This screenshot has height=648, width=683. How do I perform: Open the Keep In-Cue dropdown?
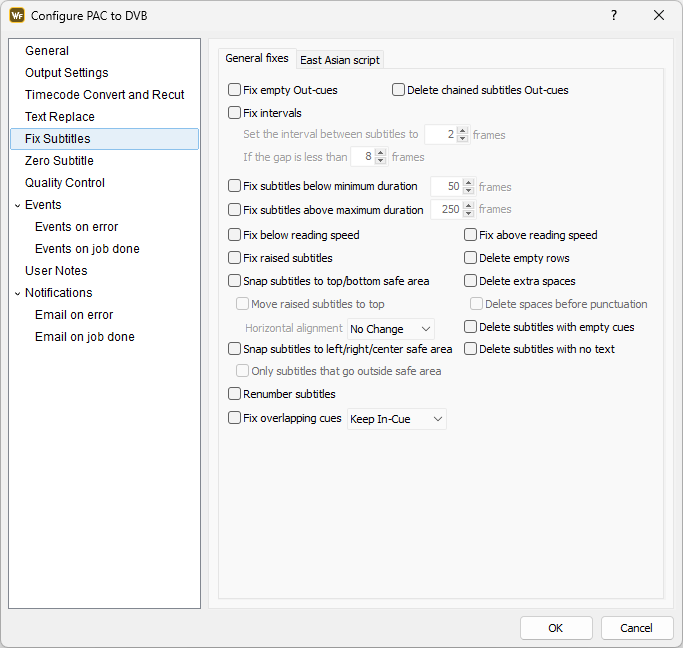coord(396,419)
